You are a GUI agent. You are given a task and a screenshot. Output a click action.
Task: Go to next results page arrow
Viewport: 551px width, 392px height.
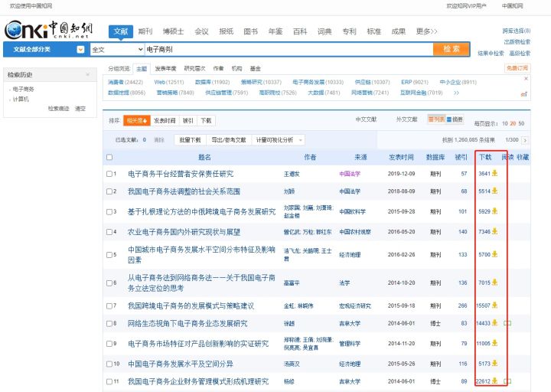coord(525,140)
